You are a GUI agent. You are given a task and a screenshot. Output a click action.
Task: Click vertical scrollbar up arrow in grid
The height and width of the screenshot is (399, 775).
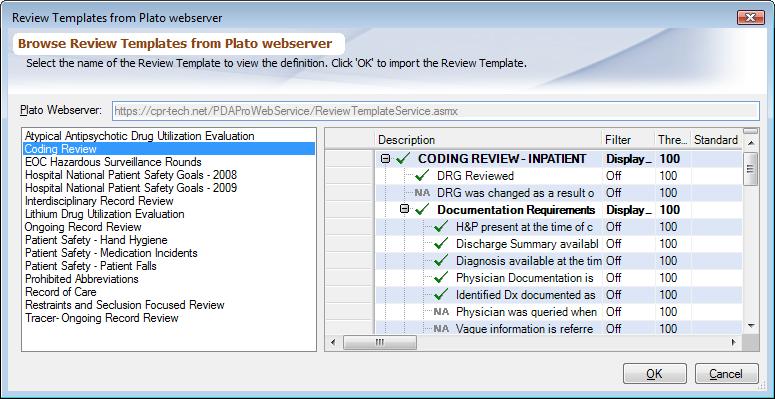point(751,143)
